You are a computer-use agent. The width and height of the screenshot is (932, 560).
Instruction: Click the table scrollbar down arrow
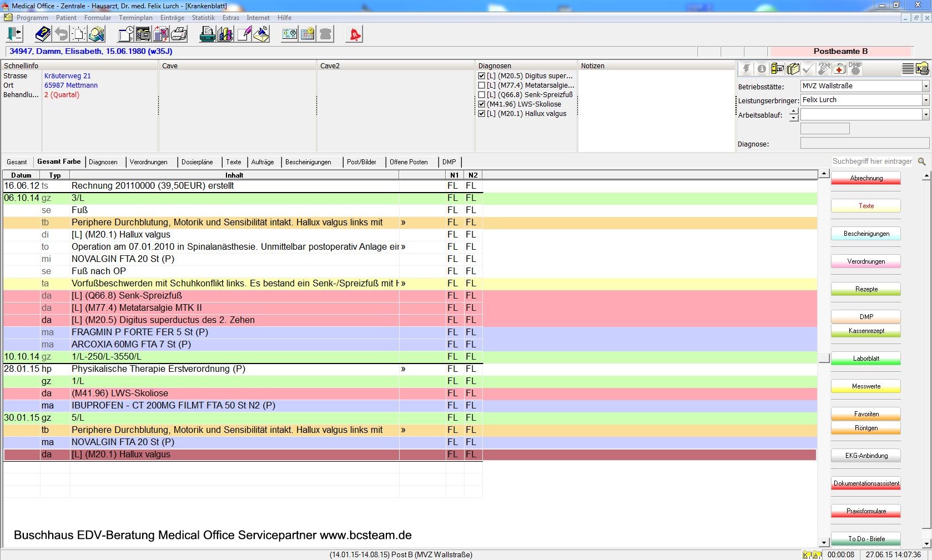coord(824,543)
